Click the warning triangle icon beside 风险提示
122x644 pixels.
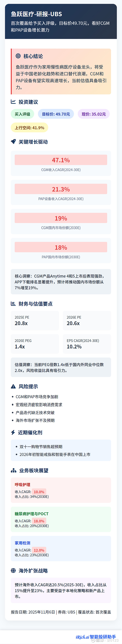(x=13, y=387)
